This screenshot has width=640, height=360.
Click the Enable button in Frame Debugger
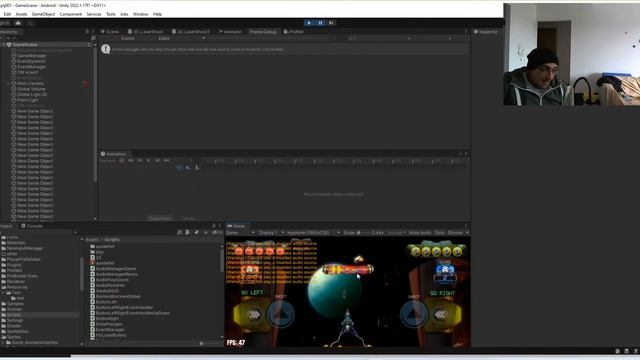pos(128,38)
